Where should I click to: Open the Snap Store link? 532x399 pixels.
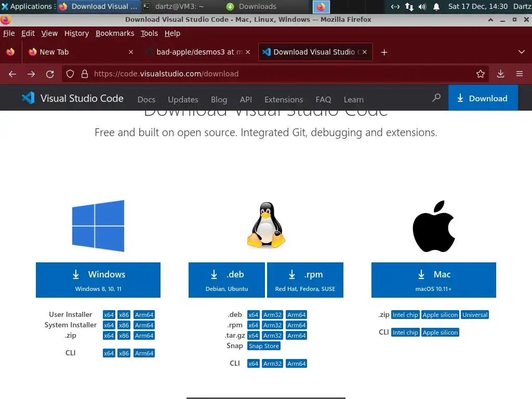tap(263, 345)
